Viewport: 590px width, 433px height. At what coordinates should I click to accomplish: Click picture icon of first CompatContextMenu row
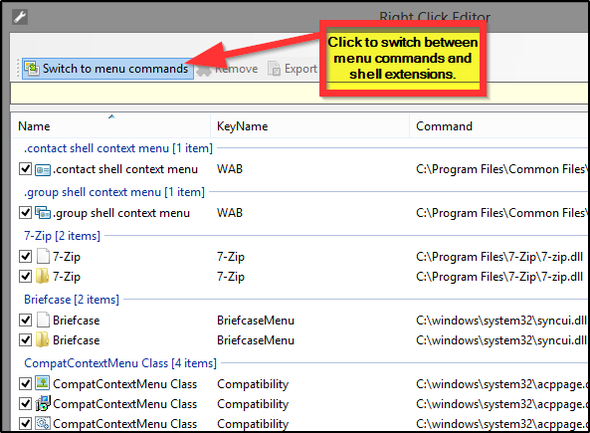click(43, 383)
